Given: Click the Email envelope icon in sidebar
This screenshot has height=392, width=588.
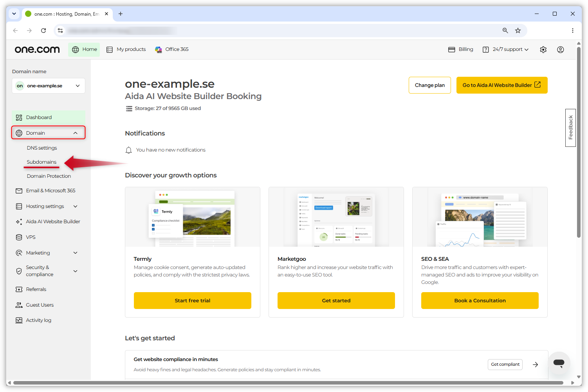Looking at the screenshot, I should (x=19, y=191).
